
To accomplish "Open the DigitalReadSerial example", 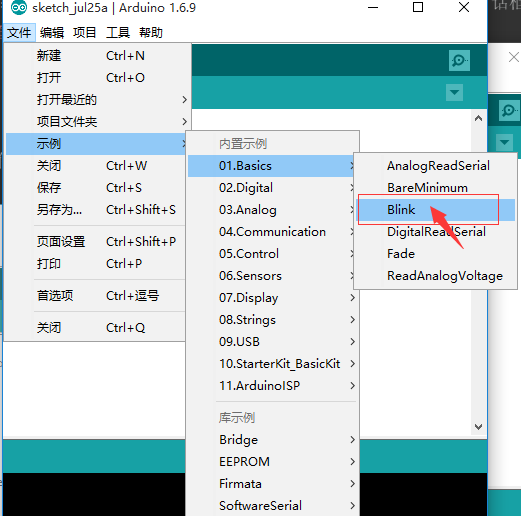I will (x=436, y=232).
